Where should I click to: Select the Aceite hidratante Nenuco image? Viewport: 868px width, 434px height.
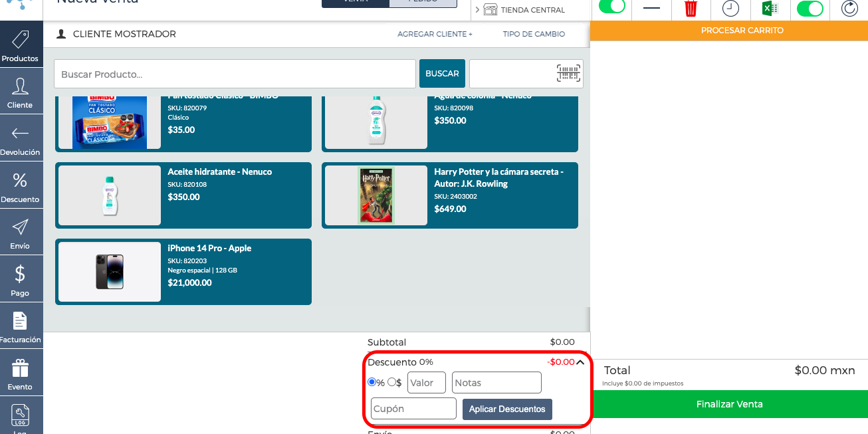pyautogui.click(x=110, y=195)
